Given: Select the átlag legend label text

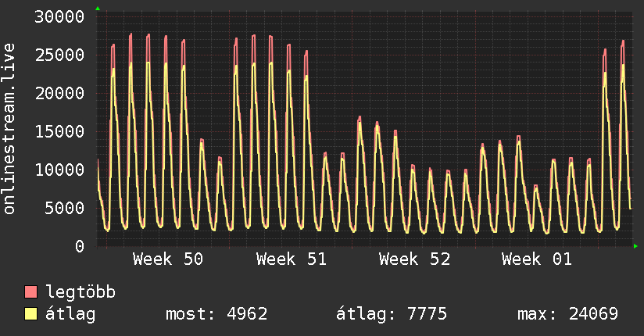Looking at the screenshot, I should [x=70, y=314].
